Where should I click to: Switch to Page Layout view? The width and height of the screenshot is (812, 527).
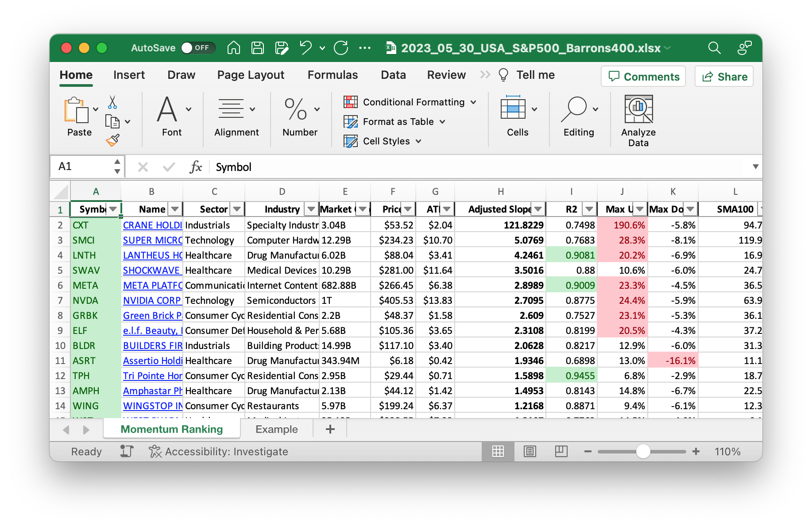pyautogui.click(x=530, y=451)
